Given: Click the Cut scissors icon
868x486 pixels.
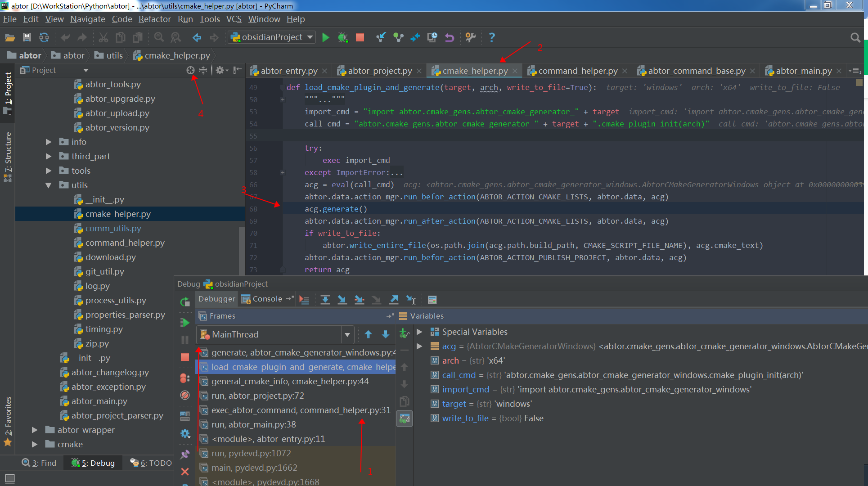Looking at the screenshot, I should click(x=103, y=37).
